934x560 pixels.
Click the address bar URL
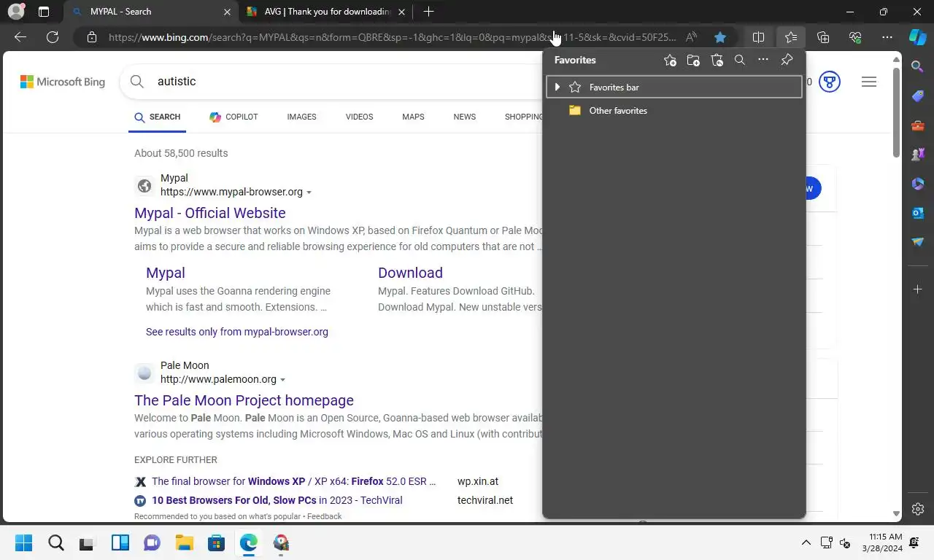[393, 37]
